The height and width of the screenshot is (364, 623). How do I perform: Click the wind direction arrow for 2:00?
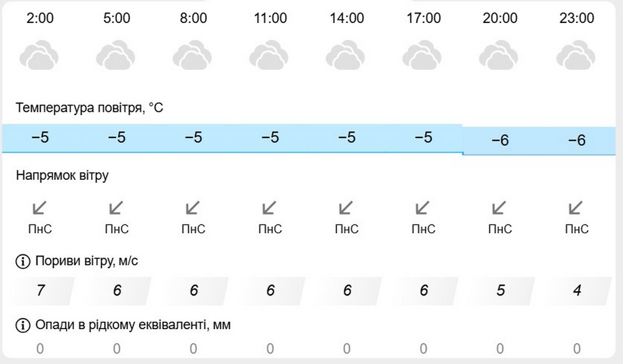point(40,207)
